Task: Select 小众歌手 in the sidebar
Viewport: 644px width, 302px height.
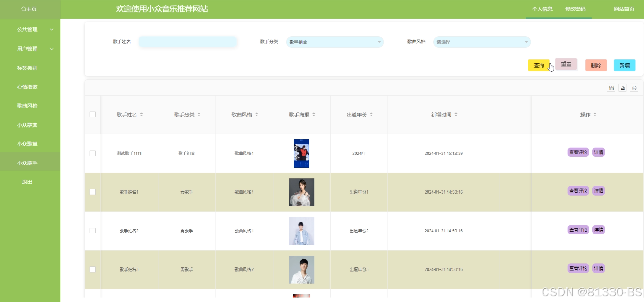Action: coord(30,163)
